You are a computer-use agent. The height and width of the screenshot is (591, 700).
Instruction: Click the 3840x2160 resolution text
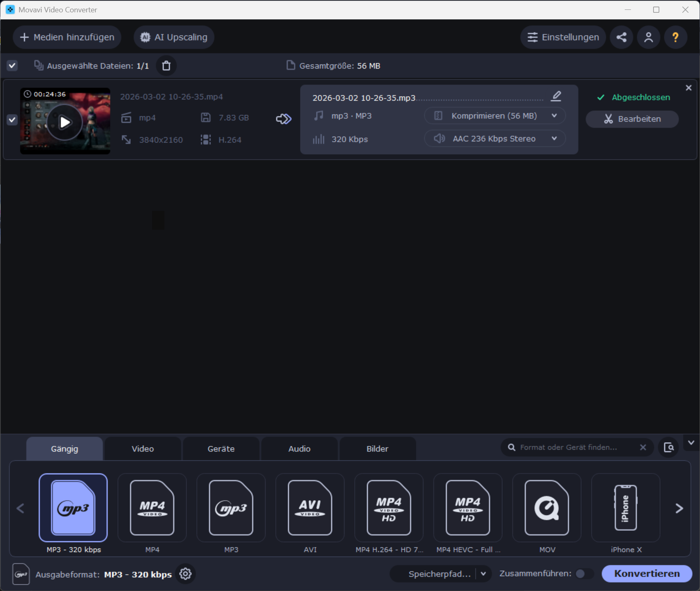coord(161,140)
